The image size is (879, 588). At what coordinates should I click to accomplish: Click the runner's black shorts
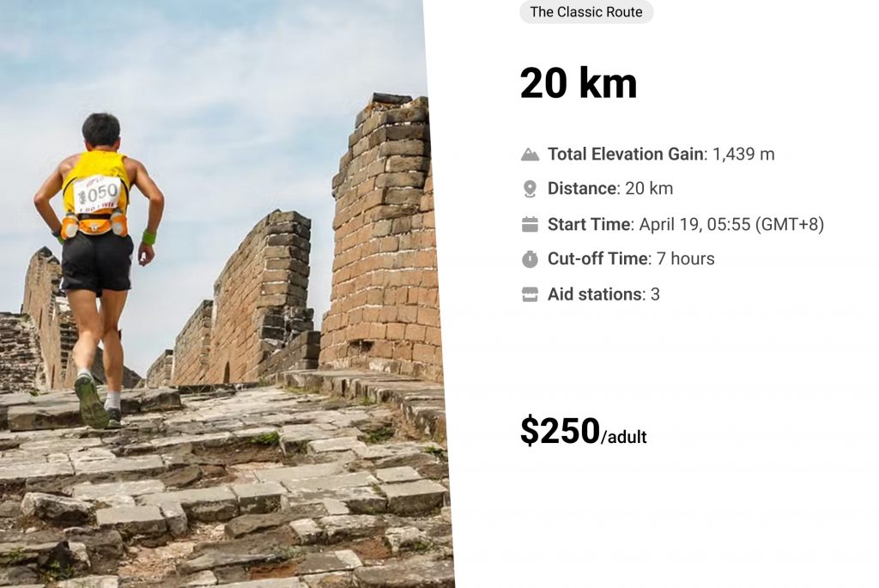tap(96, 263)
